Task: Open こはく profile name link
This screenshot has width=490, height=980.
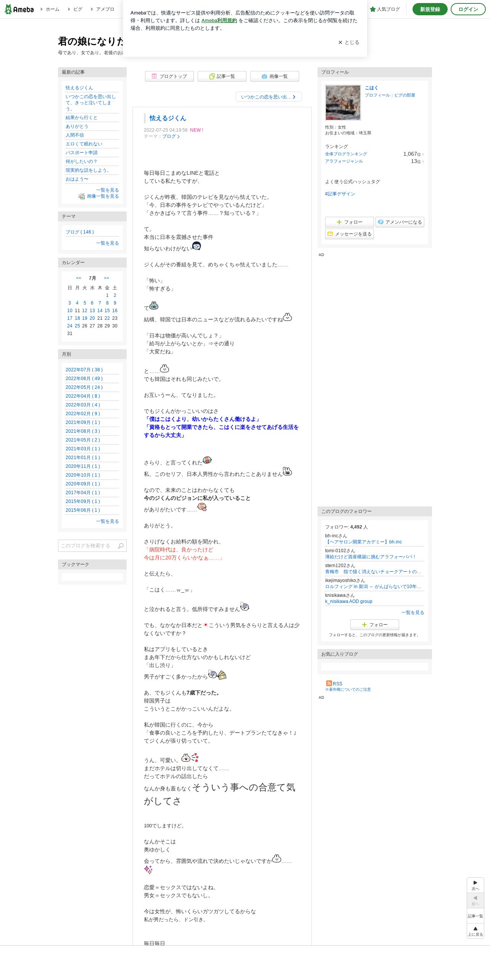Action: [x=371, y=88]
